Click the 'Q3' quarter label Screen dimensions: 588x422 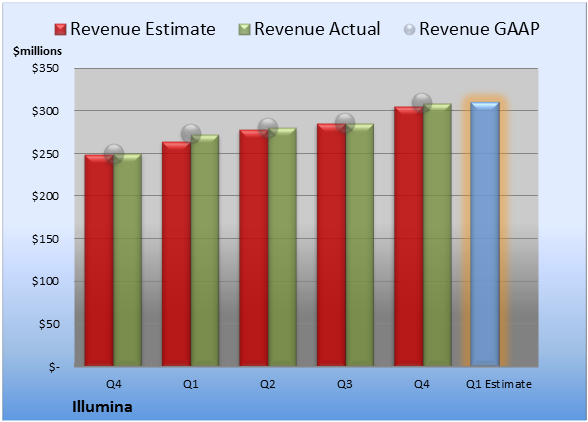tap(345, 384)
